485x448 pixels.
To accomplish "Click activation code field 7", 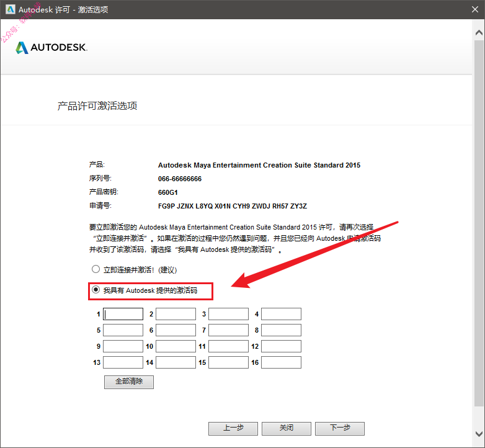I will click(x=229, y=330).
